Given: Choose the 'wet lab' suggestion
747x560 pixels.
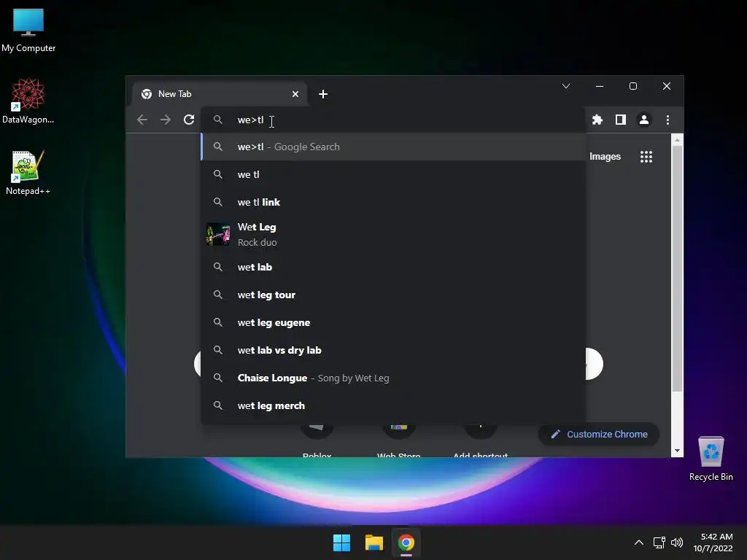Looking at the screenshot, I should click(x=393, y=267).
